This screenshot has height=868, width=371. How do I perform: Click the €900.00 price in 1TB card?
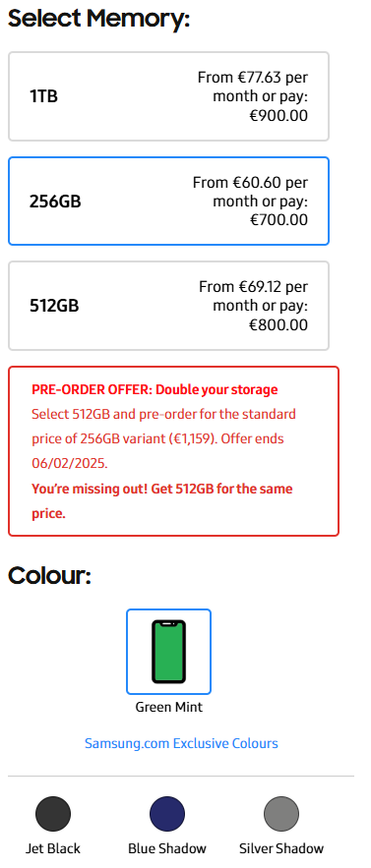pyautogui.click(x=278, y=116)
